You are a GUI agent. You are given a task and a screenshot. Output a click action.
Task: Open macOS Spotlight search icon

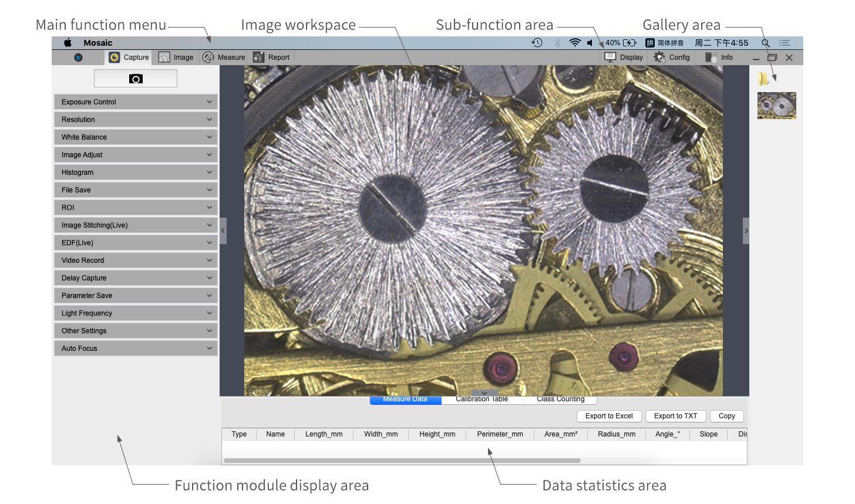(x=765, y=43)
